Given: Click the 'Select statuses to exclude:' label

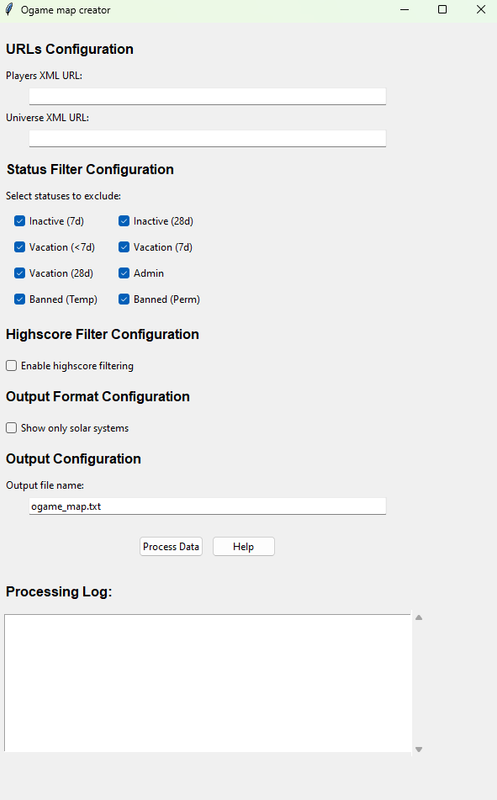Looking at the screenshot, I should click(63, 196).
